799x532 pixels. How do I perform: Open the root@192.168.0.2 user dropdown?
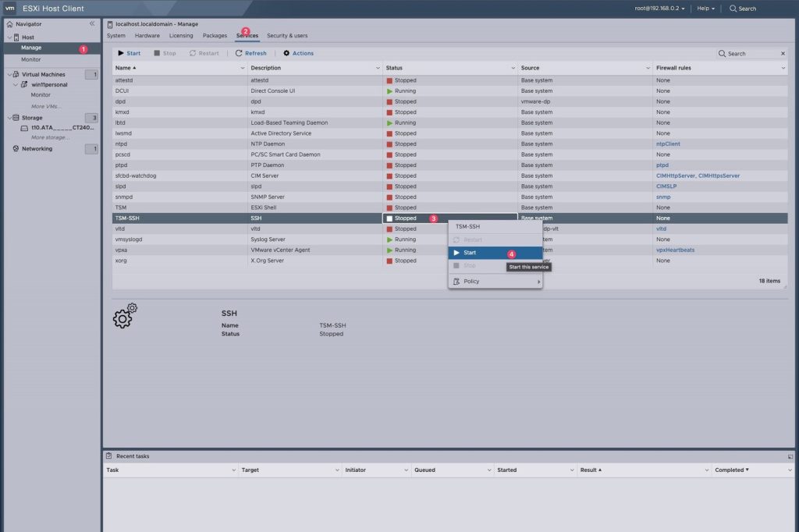[x=659, y=9]
